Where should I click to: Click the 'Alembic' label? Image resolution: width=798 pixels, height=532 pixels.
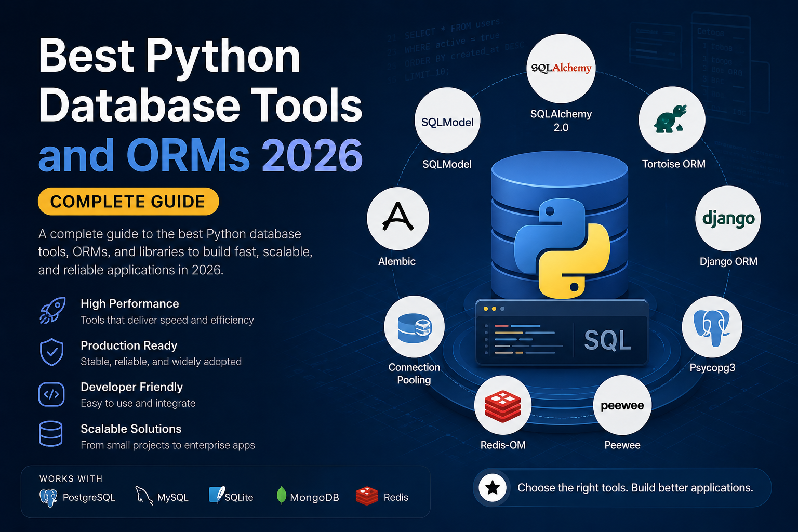(x=397, y=261)
